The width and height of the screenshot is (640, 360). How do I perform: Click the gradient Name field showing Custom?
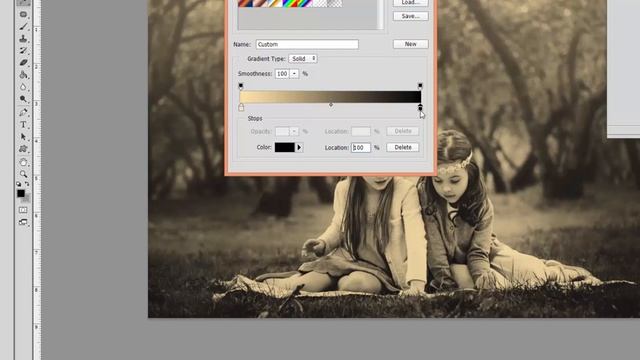(307, 44)
